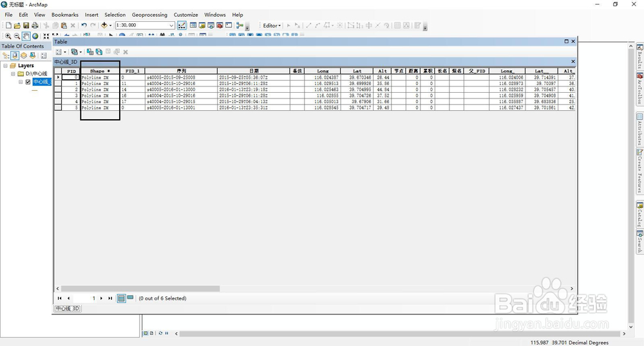Open the Bookmarks menu
The width and height of the screenshot is (644, 346).
click(x=65, y=15)
